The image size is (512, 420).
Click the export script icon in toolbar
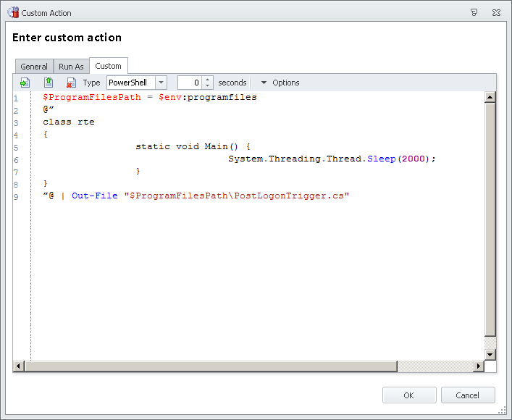[x=49, y=83]
